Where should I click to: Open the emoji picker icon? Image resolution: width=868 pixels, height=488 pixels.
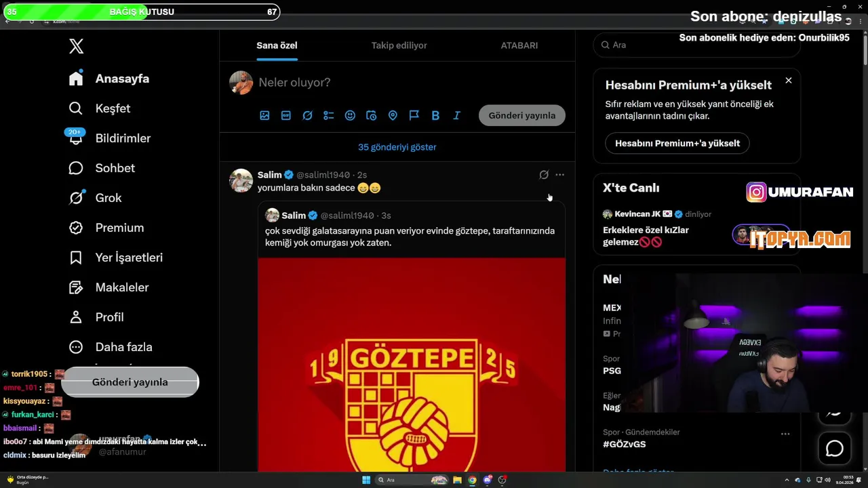(350, 116)
